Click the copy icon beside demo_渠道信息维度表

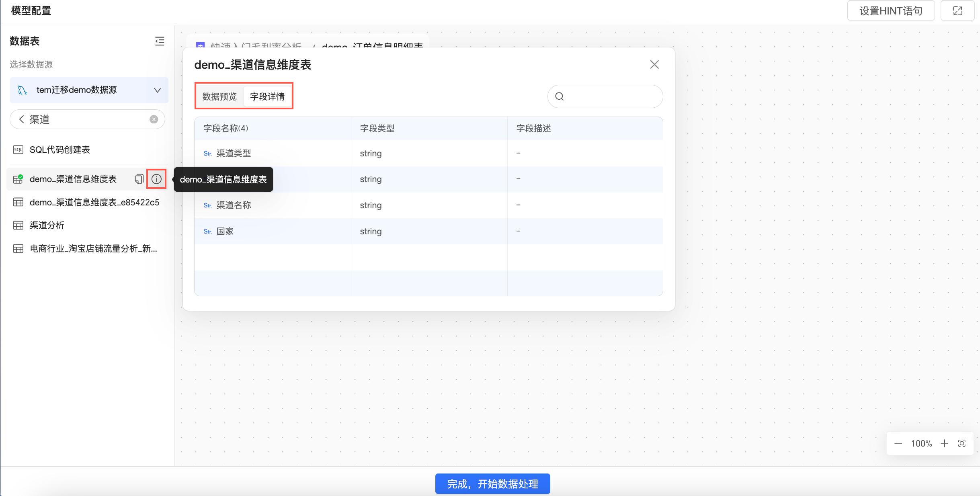point(139,179)
